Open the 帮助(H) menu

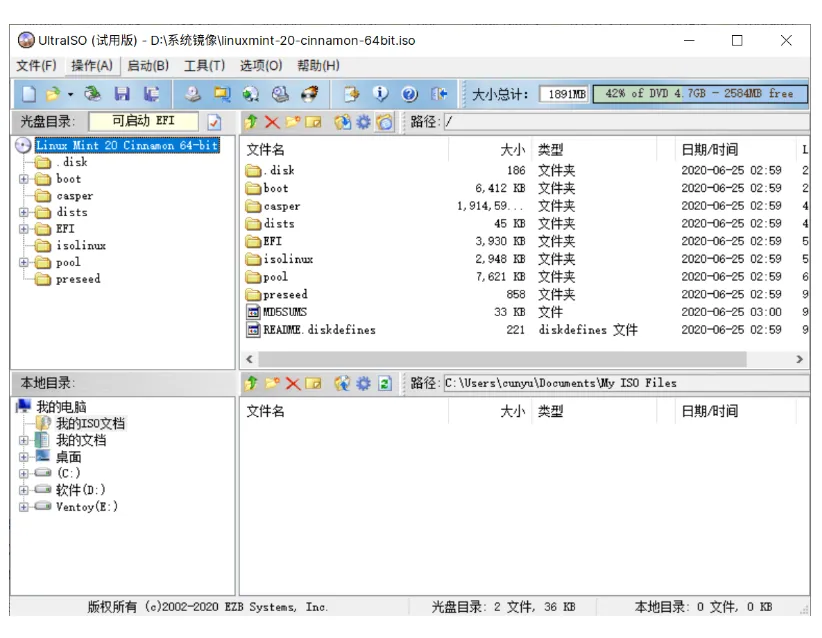tap(318, 66)
